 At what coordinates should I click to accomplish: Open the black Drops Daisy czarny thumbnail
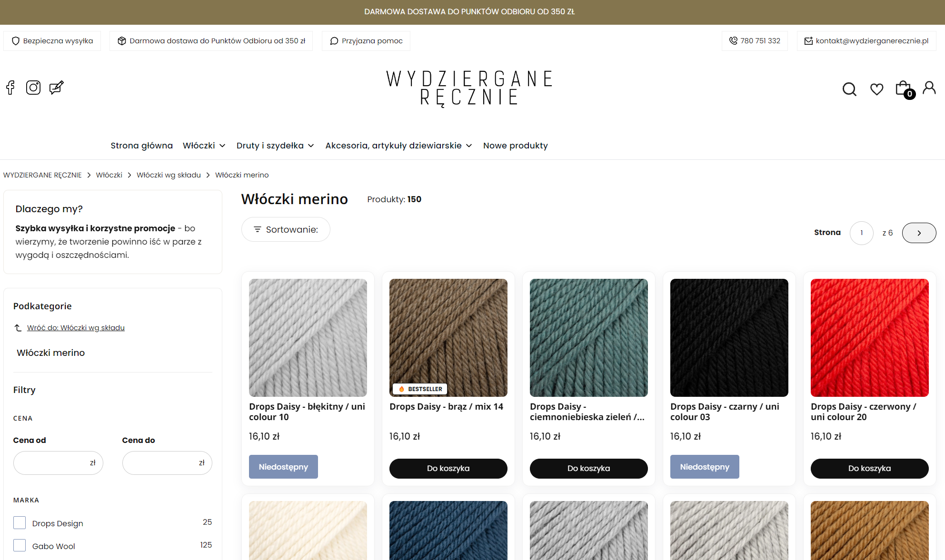729,338
